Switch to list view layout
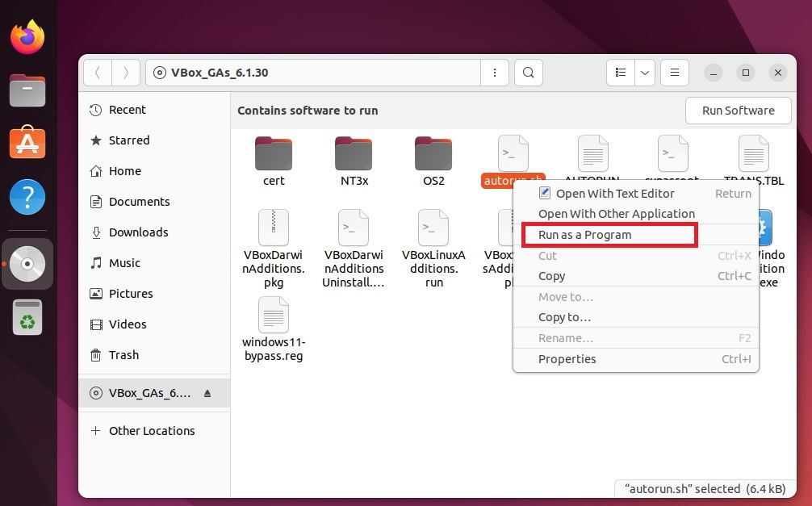The width and height of the screenshot is (812, 506). click(620, 72)
